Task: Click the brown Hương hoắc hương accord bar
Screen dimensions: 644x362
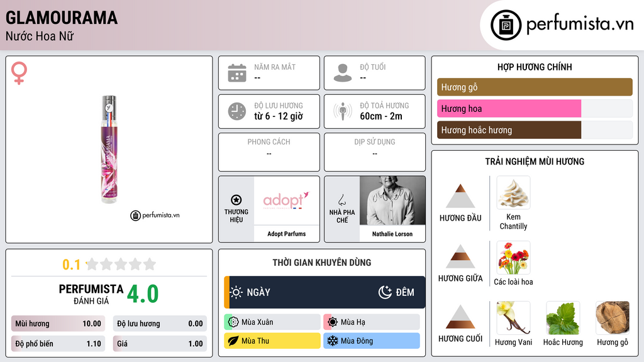Action: [509, 130]
